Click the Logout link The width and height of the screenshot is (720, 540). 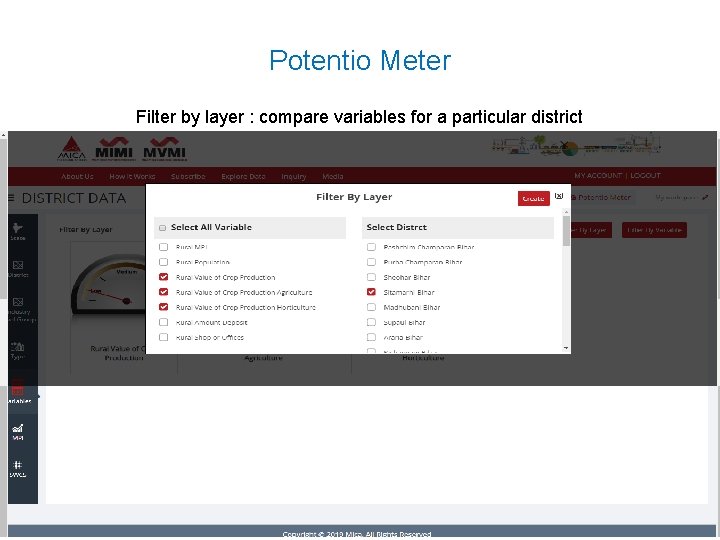[x=645, y=175]
